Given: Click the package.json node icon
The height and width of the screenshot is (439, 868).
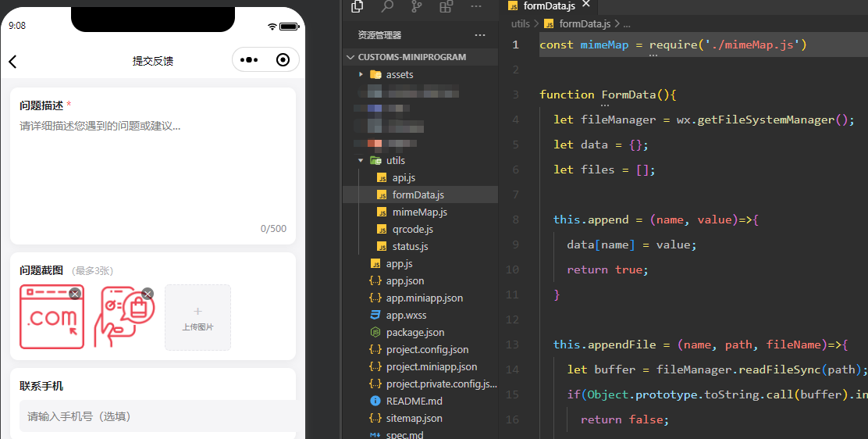Looking at the screenshot, I should pos(375,332).
